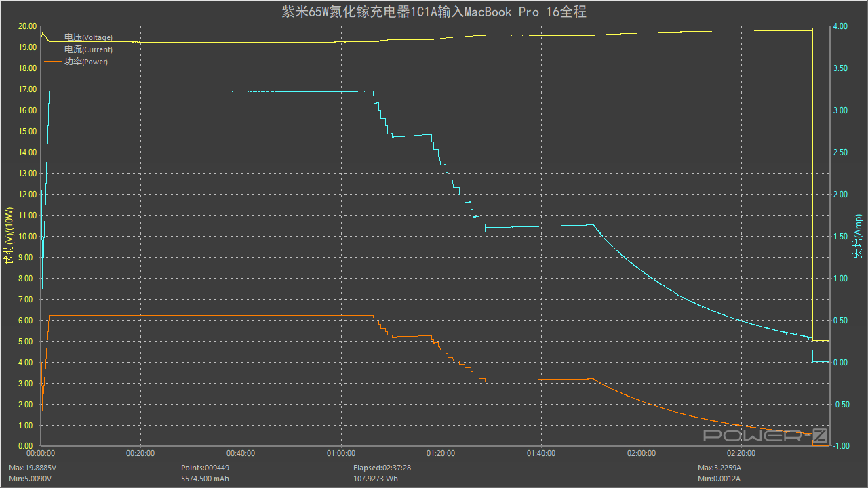Click the Max:19.8885V voltage reading
The width and height of the screenshot is (868, 488).
coord(33,468)
